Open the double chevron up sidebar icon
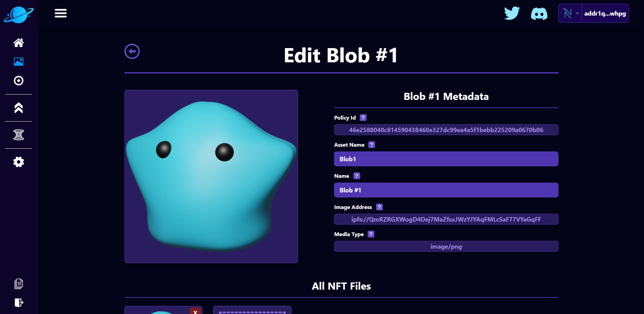 click(x=19, y=108)
